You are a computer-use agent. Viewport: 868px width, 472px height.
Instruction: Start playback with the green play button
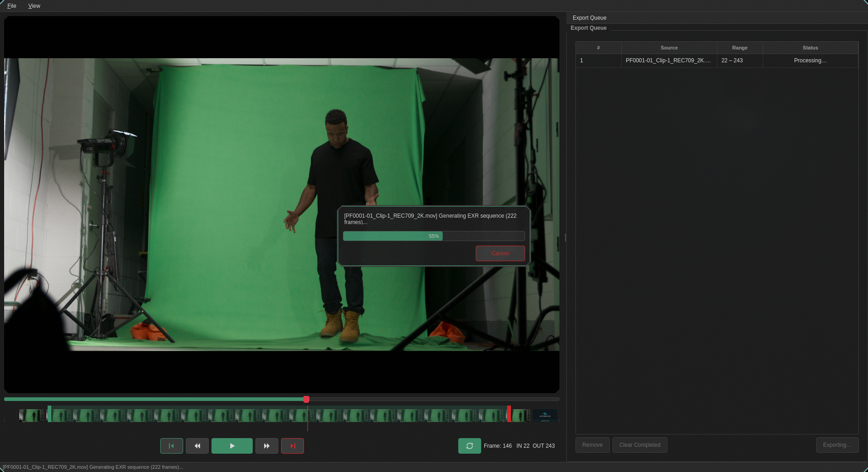(232, 446)
